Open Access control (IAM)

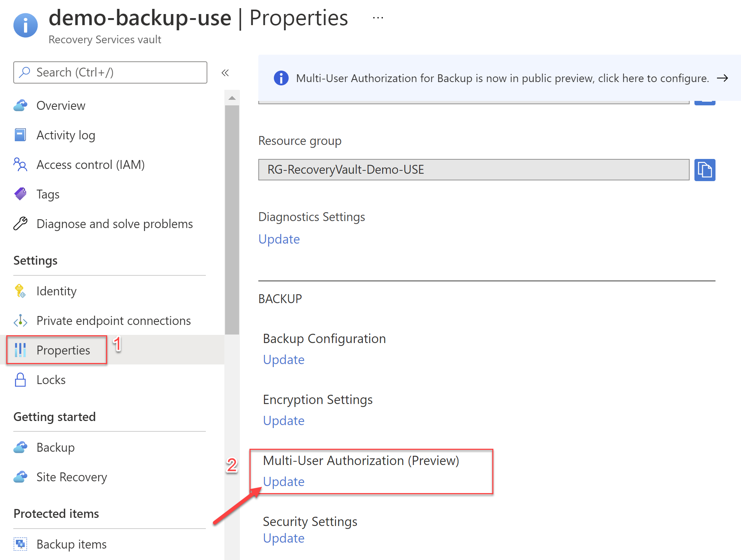click(x=91, y=165)
